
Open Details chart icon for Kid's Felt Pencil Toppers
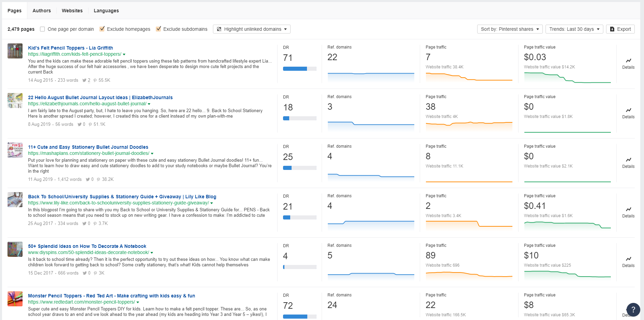pyautogui.click(x=628, y=61)
